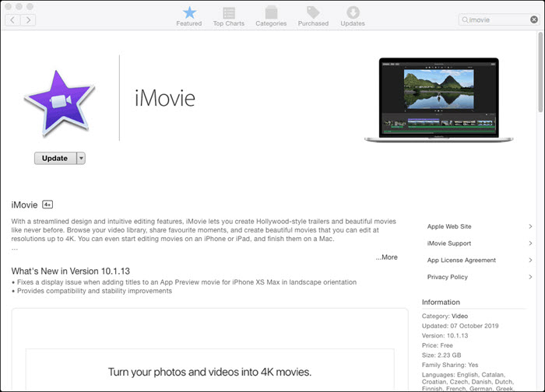Click the chevron beside App License Agreement
Viewport: 545px width, 392px height.
point(530,260)
